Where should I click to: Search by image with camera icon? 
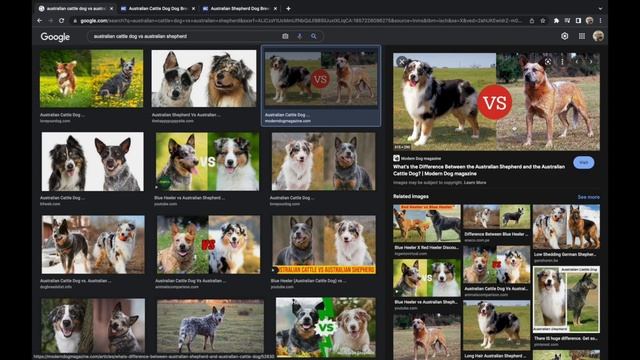coord(285,36)
